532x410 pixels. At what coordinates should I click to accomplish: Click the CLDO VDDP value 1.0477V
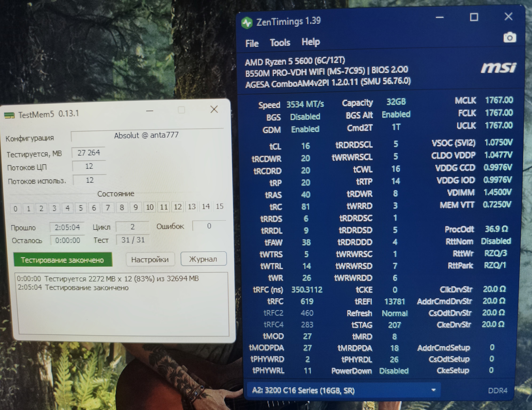(x=498, y=155)
